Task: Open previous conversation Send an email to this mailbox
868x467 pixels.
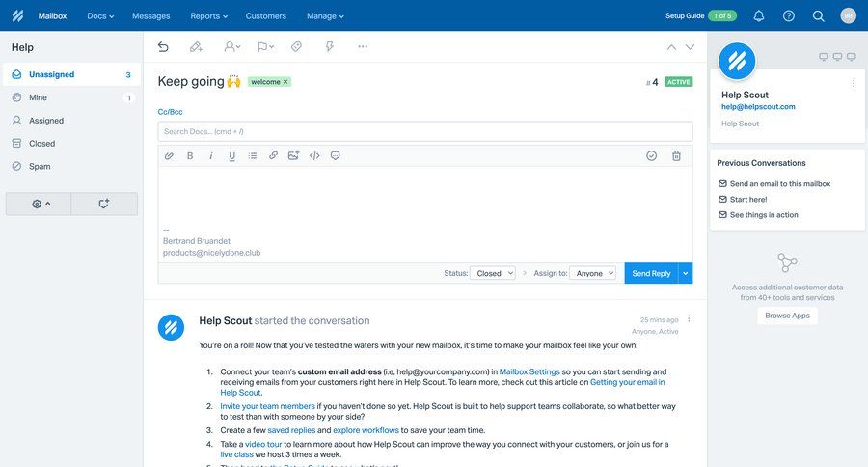Action: [x=773, y=184]
